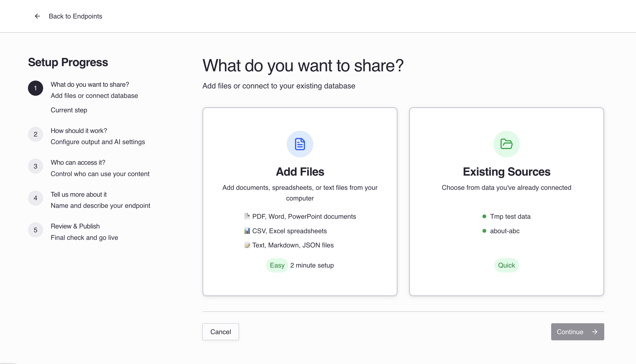Screen dimensions: 636x364
Task: Click the CSV bar chart emoji icon
Action: coord(247,231)
